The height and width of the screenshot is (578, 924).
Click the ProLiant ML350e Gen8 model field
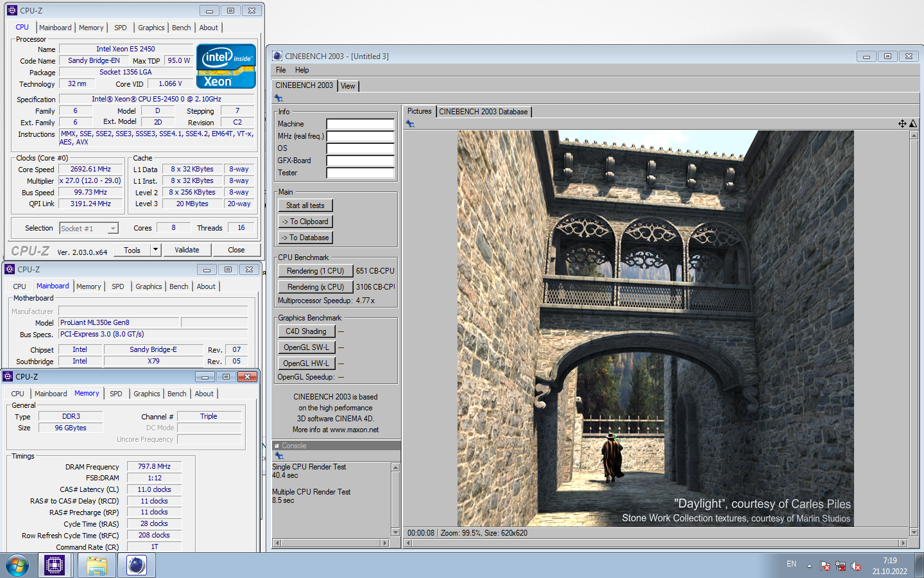pyautogui.click(x=119, y=322)
